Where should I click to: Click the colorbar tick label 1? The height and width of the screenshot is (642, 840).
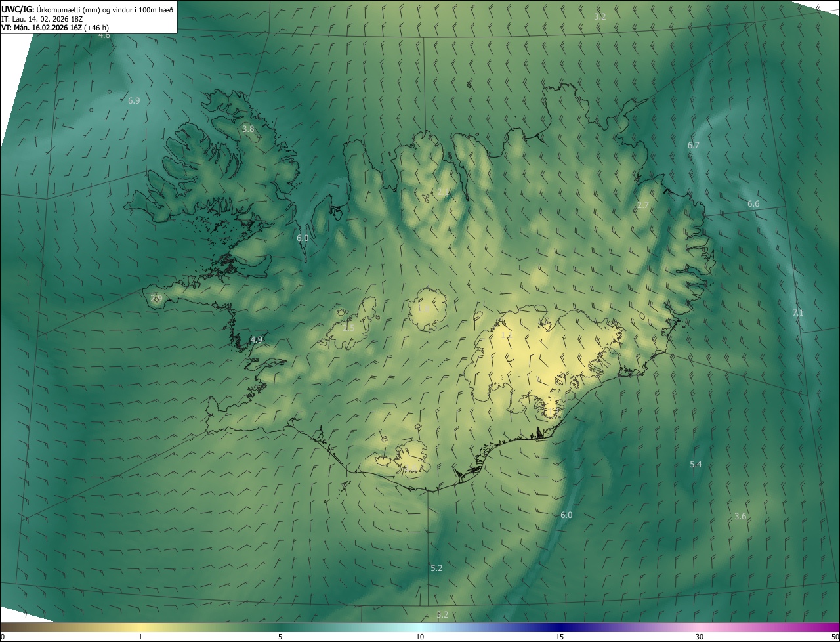[140, 637]
